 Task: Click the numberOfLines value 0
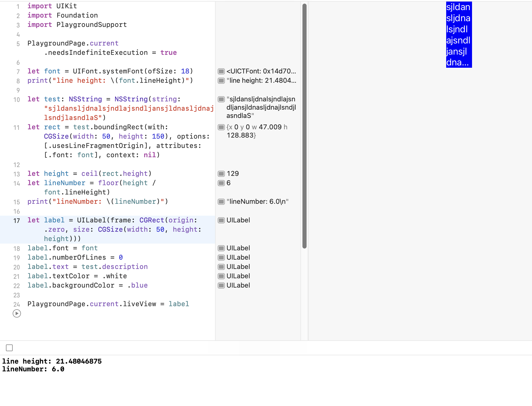(x=121, y=257)
